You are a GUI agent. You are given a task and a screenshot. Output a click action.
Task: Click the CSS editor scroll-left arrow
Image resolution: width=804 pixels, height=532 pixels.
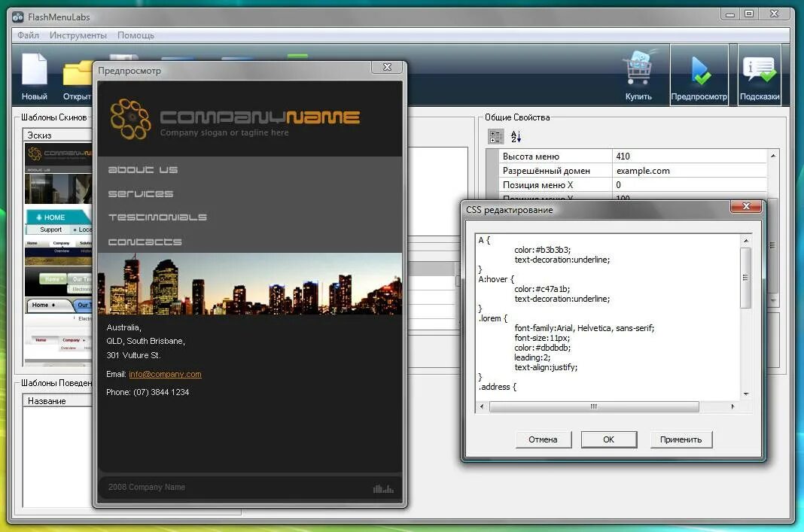click(x=482, y=406)
